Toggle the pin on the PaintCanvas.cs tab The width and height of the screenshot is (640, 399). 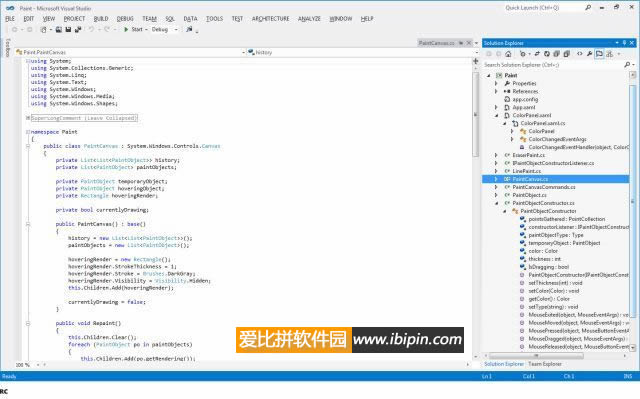point(461,42)
